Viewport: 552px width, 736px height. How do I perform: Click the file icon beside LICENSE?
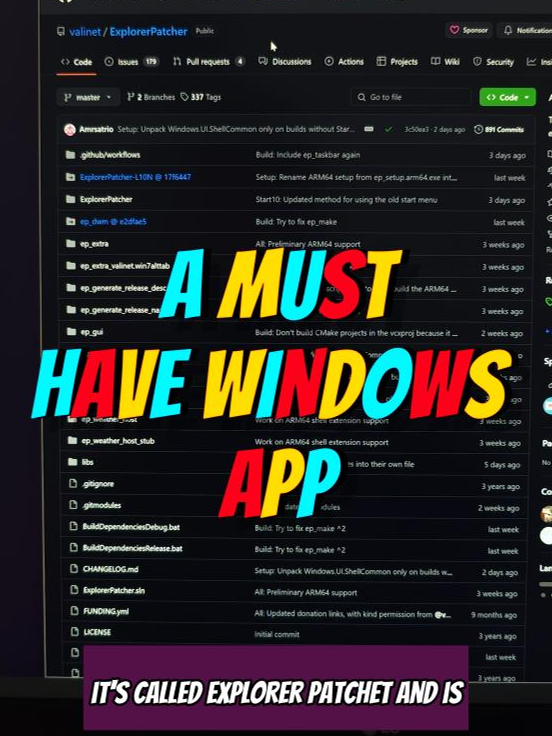[x=74, y=632]
